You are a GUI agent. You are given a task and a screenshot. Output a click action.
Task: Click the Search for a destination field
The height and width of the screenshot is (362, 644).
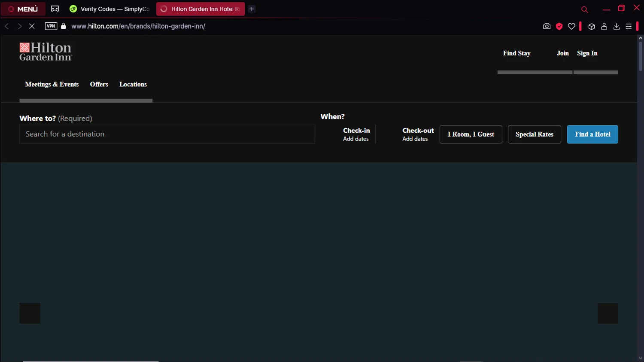[167, 134]
